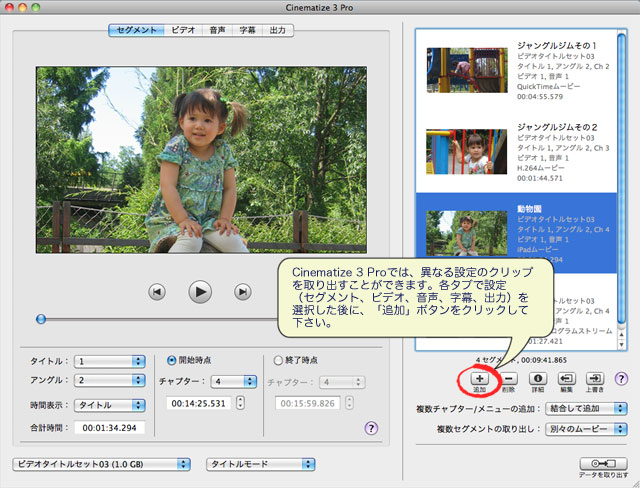Skip to next chapter button

click(x=243, y=292)
